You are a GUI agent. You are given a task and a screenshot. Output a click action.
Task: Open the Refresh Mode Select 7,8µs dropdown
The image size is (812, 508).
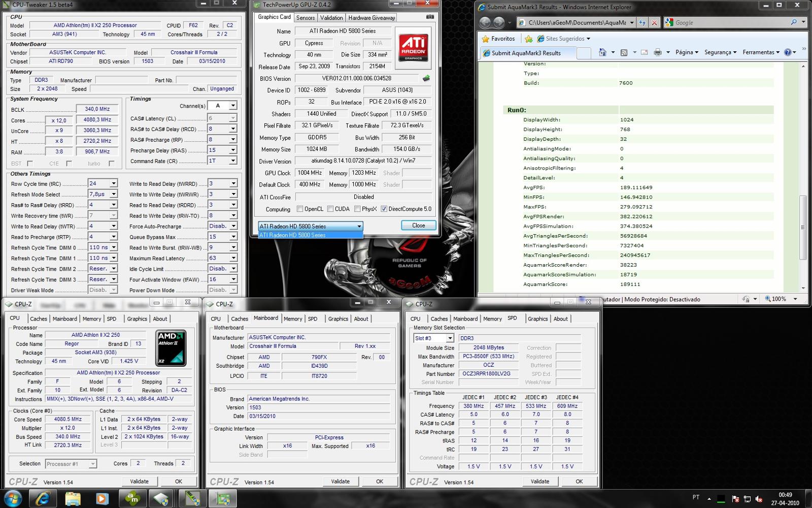(x=114, y=194)
